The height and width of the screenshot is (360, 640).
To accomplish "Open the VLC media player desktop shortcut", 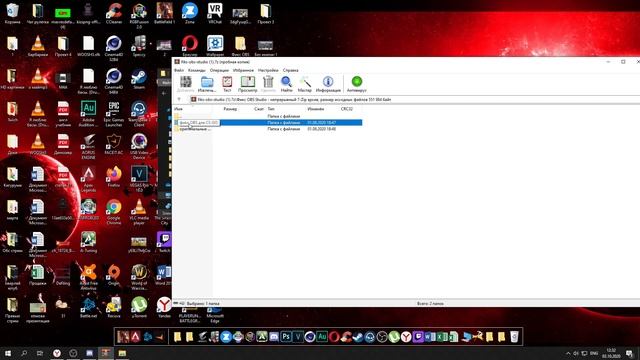I will pos(139,211).
